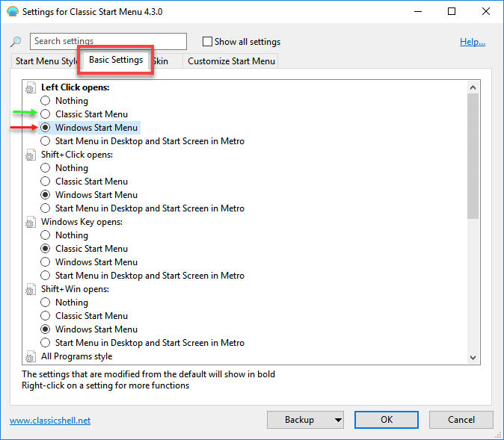Image resolution: width=504 pixels, height=440 pixels.
Task: Select the All Programs style heading
Action: 76,356
